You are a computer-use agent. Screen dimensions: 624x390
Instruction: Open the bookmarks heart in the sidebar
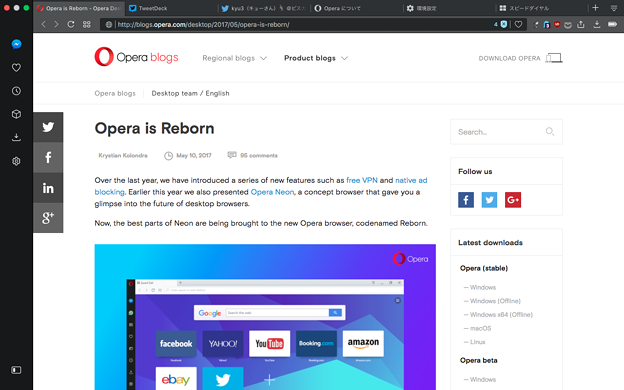pos(16,68)
